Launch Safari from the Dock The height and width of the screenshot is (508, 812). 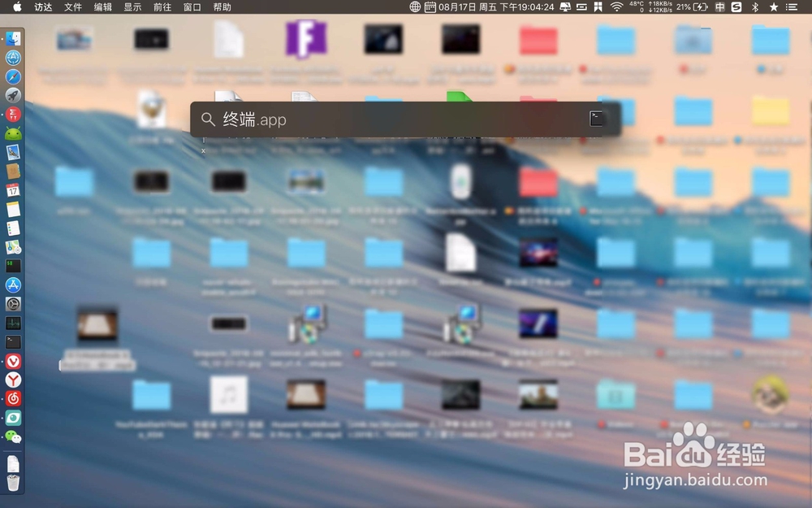13,76
